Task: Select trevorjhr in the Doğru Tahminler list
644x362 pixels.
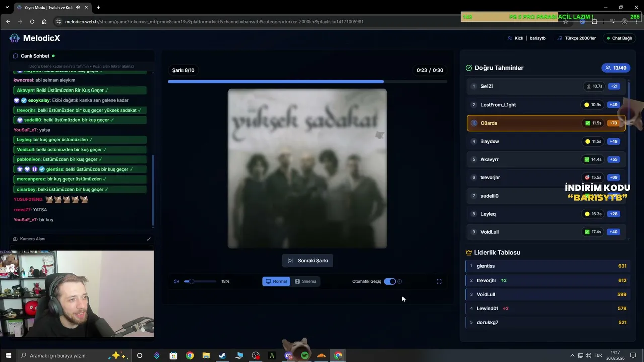Action: pyautogui.click(x=546, y=177)
